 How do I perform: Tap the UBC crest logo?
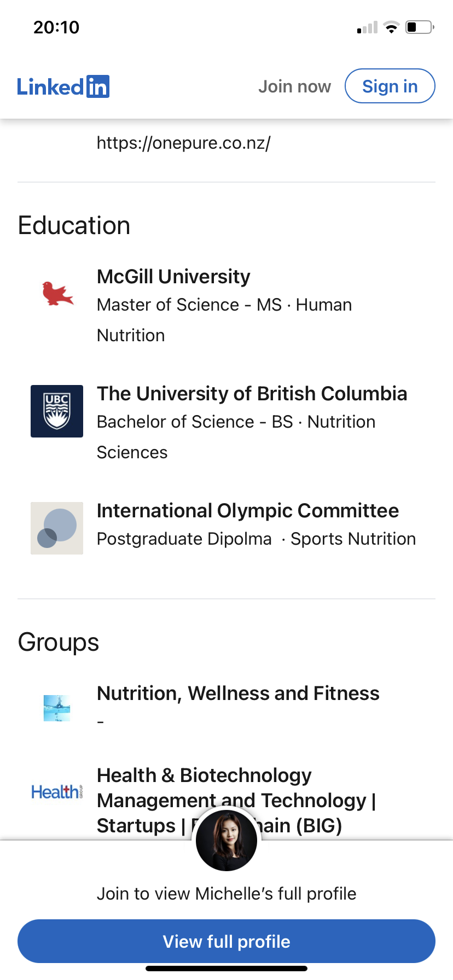click(x=57, y=411)
